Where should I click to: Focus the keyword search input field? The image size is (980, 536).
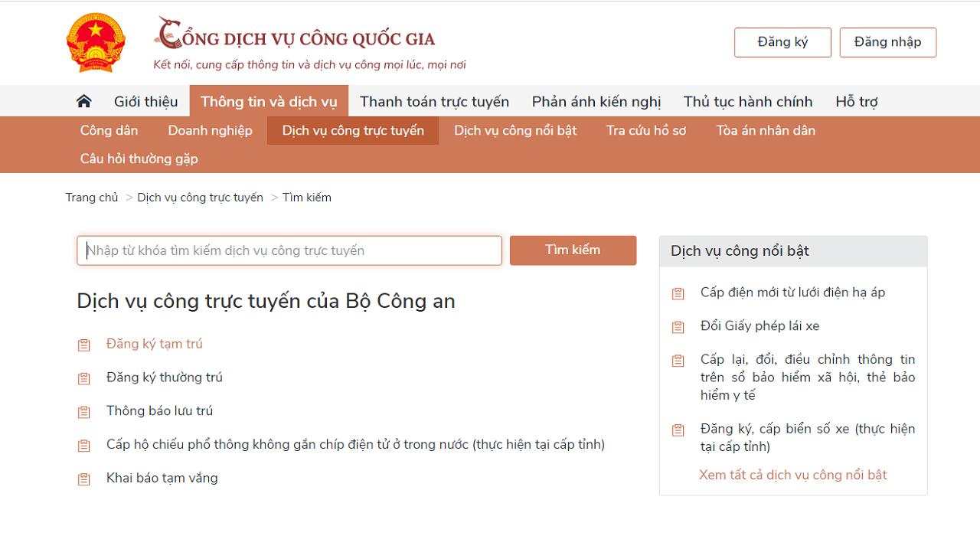click(x=289, y=250)
